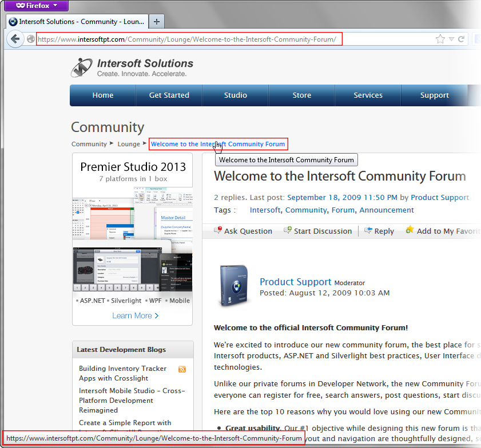Select the Forum tag
The height and width of the screenshot is (448, 481).
pos(343,210)
